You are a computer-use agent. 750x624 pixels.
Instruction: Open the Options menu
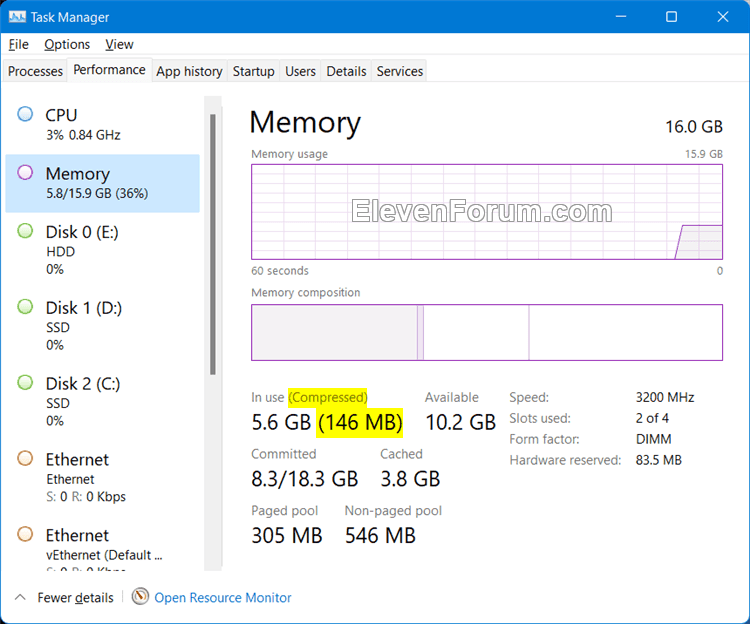pyautogui.click(x=67, y=44)
